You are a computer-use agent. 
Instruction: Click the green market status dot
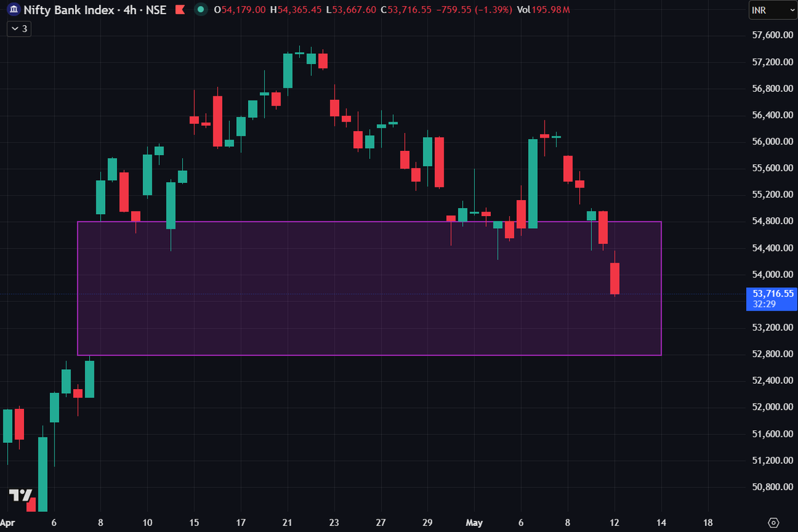[x=200, y=10]
